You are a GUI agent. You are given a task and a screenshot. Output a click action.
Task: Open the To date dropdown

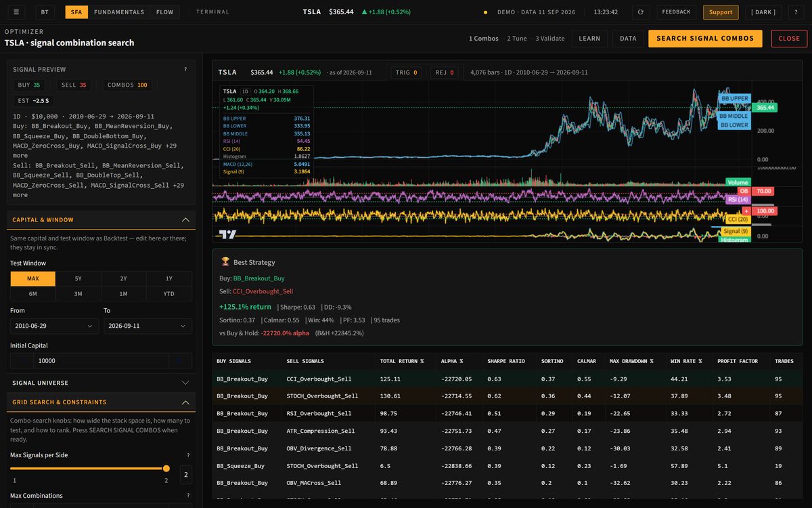(148, 326)
